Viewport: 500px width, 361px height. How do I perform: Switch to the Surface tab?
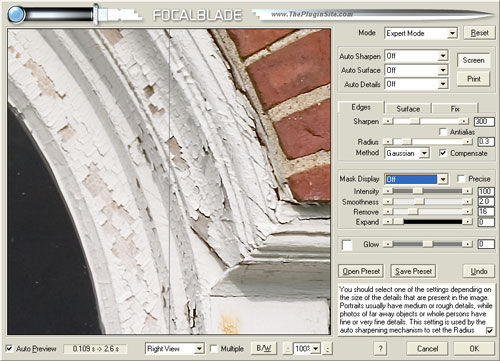(x=408, y=109)
